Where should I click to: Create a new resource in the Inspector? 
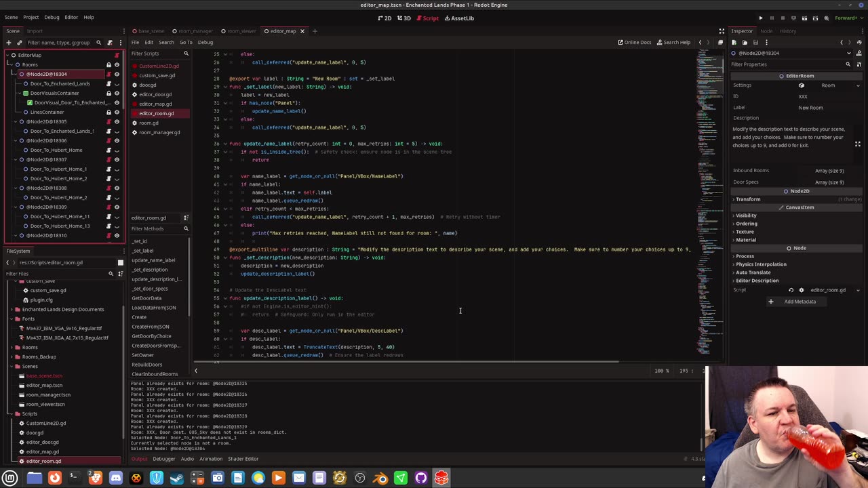734,42
